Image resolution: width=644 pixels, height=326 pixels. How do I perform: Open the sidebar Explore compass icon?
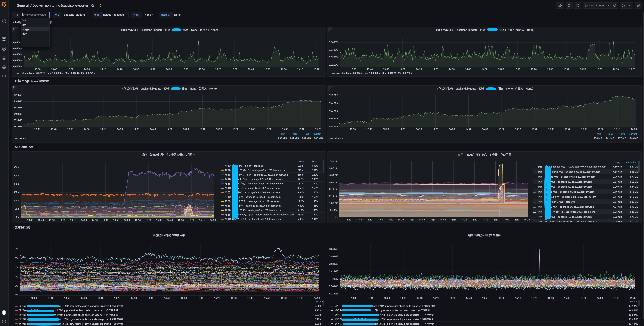pos(4,49)
